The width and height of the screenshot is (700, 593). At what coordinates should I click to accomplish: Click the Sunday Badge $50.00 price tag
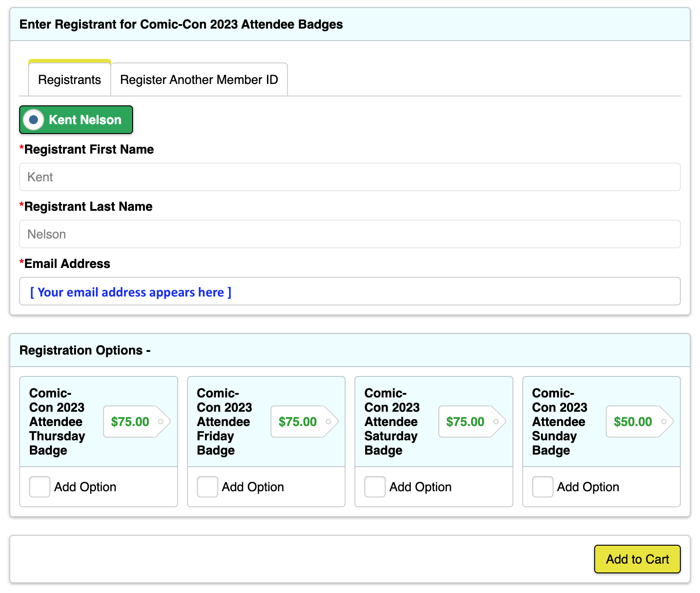[640, 422]
